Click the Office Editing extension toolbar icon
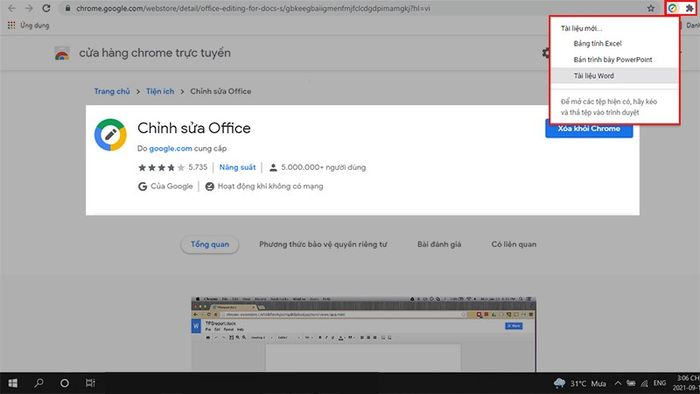The width and height of the screenshot is (700, 394). pos(673,8)
